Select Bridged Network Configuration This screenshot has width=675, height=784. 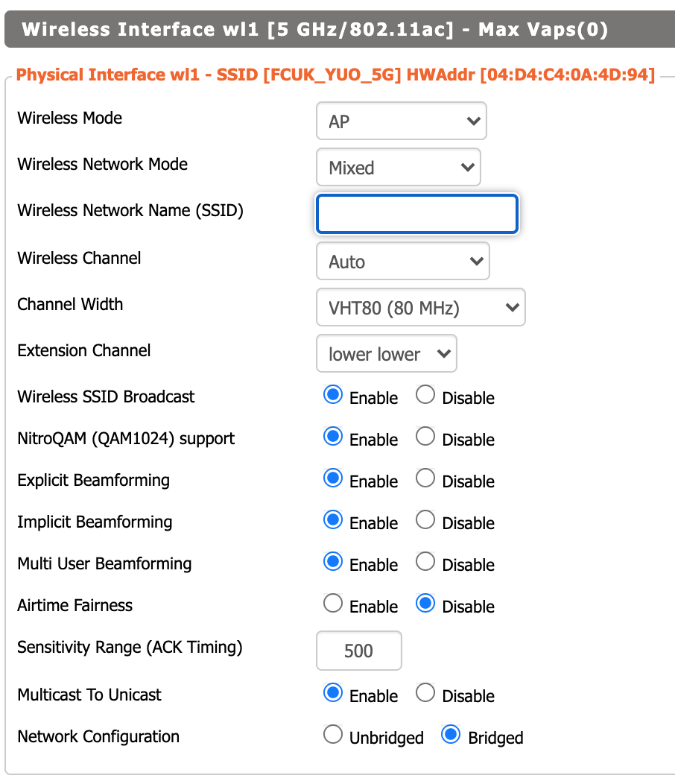451,736
